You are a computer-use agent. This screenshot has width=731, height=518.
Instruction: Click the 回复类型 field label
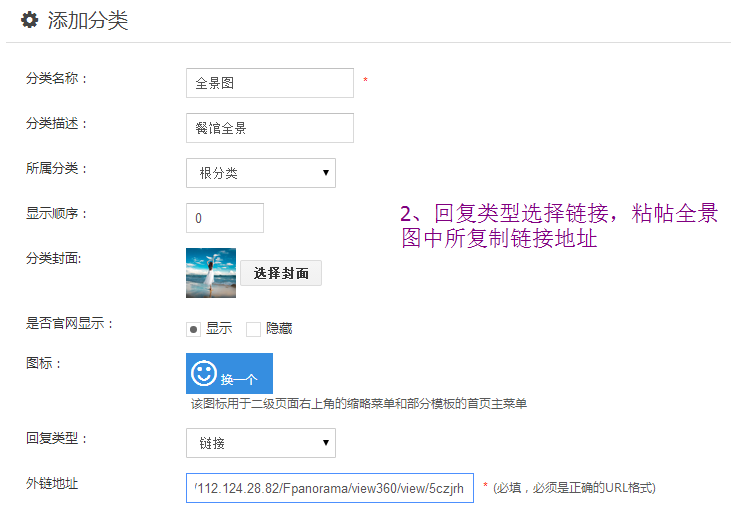click(x=57, y=438)
